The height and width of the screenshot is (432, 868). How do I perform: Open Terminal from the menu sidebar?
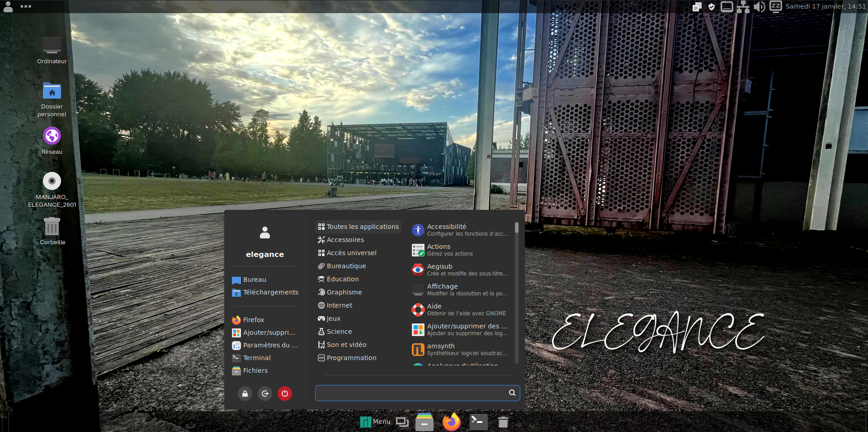[256, 357]
